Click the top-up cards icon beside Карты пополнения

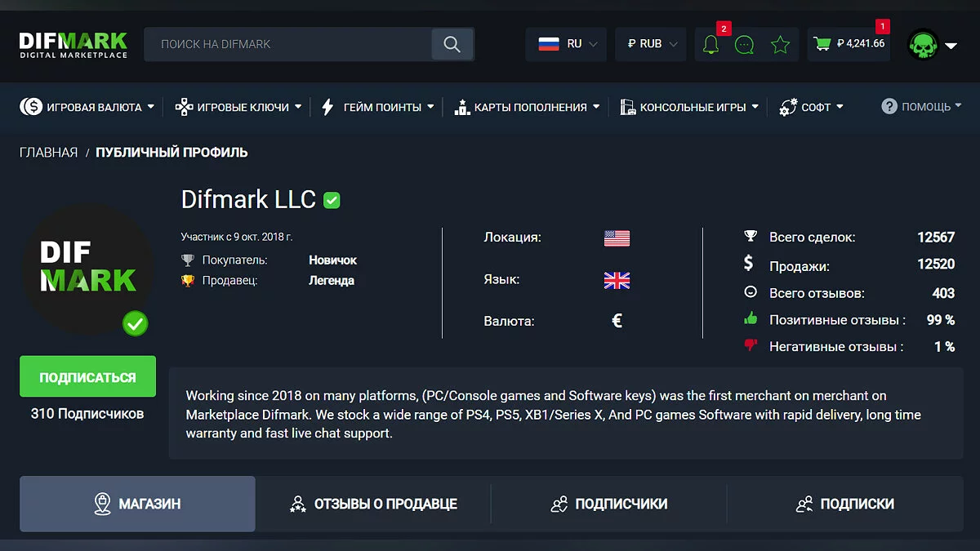(462, 107)
